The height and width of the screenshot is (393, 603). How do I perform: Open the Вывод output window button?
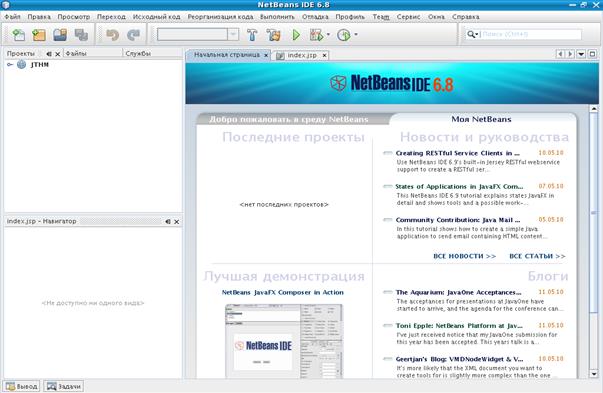tap(22, 386)
